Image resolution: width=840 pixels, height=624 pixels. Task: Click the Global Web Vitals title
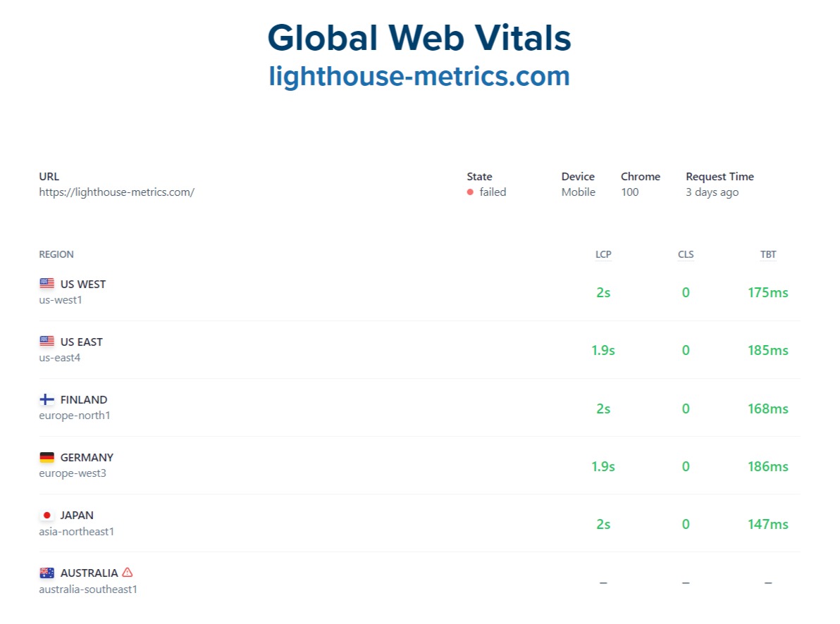(419, 38)
